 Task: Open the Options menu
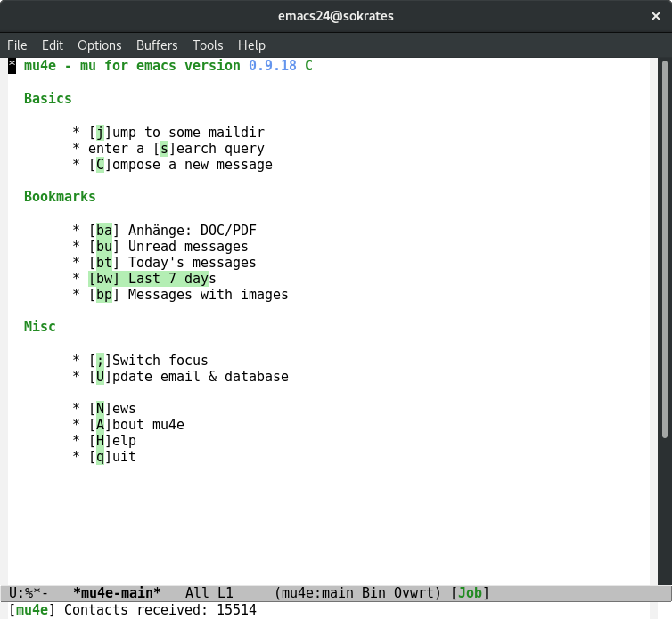(100, 45)
